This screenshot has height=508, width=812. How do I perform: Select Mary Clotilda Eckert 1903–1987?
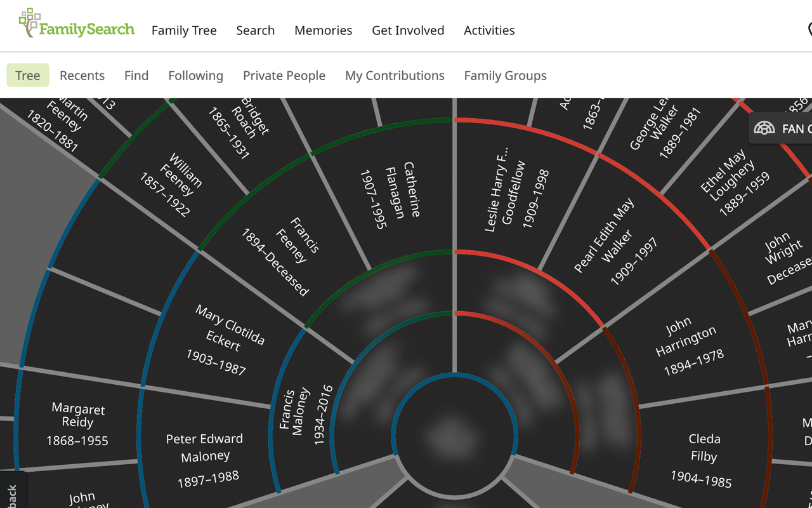[x=223, y=342]
